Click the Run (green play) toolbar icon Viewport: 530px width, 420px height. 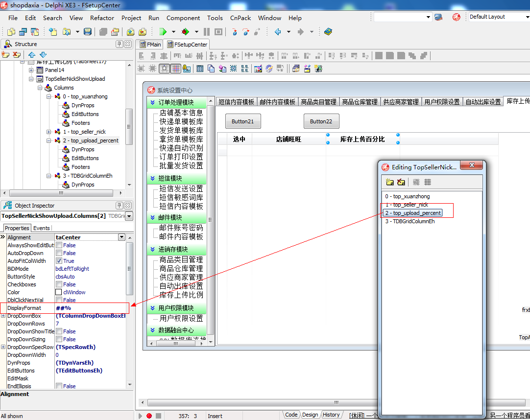[x=163, y=32]
